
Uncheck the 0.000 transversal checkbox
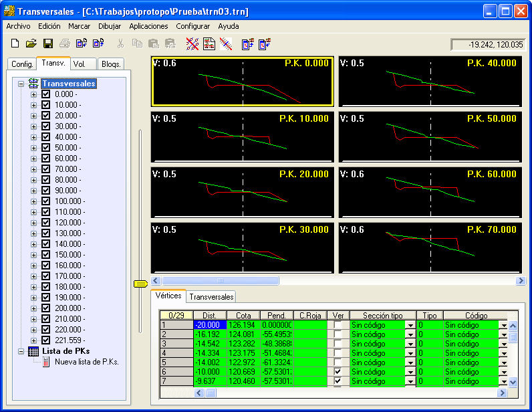coord(46,94)
